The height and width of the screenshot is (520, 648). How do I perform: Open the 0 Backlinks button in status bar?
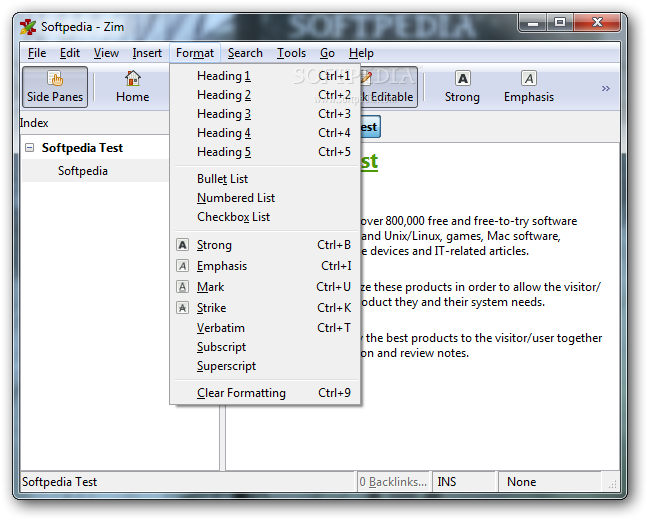[393, 482]
